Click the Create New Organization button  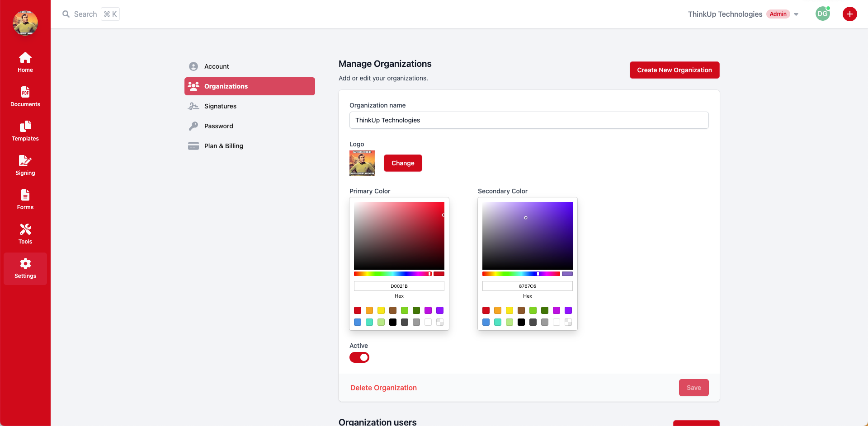674,70
